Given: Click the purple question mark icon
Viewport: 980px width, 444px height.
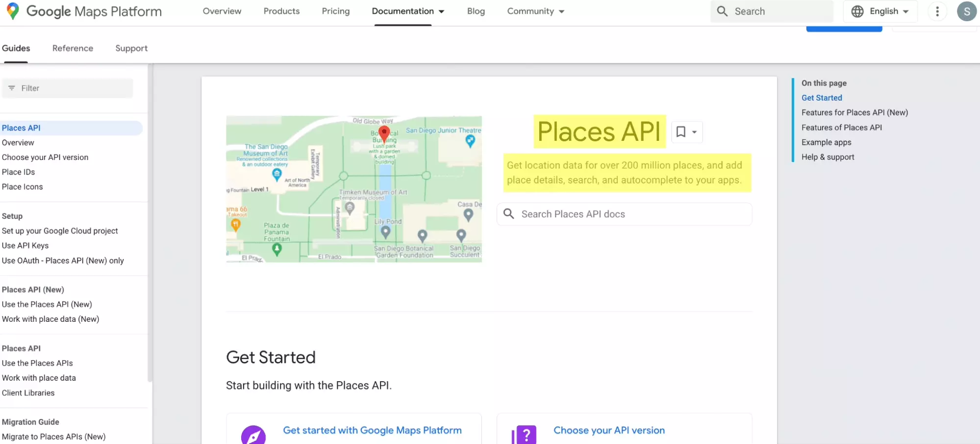Looking at the screenshot, I should click(x=524, y=435).
